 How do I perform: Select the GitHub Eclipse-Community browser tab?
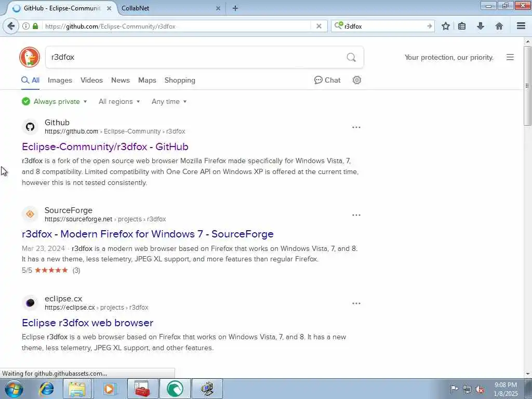(61, 8)
